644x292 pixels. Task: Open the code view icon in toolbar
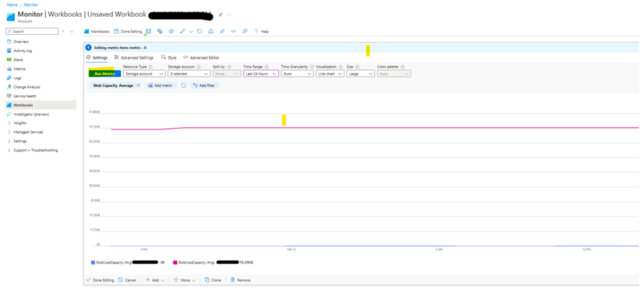coord(233,31)
